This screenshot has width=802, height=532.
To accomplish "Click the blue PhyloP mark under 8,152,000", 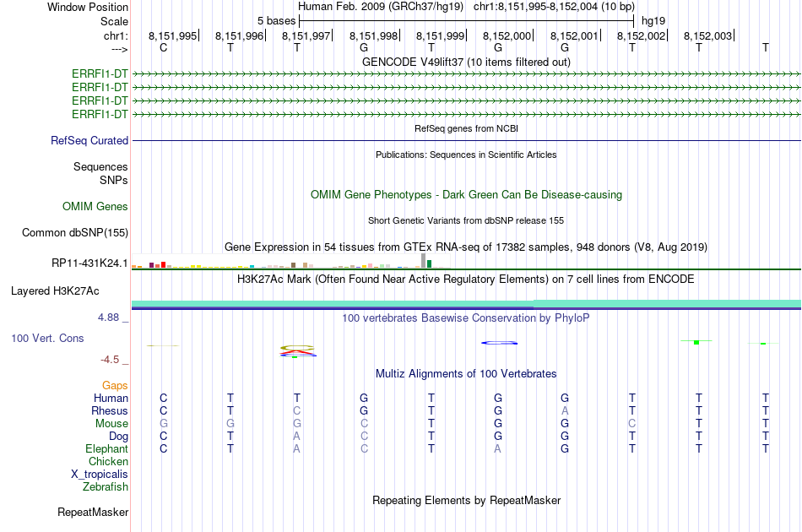I will click(499, 343).
